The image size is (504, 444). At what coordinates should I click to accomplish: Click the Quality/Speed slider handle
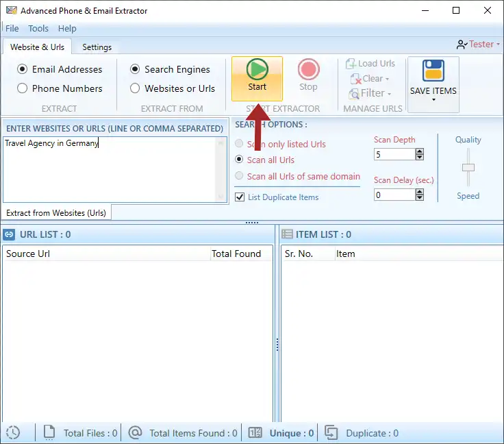tap(468, 167)
